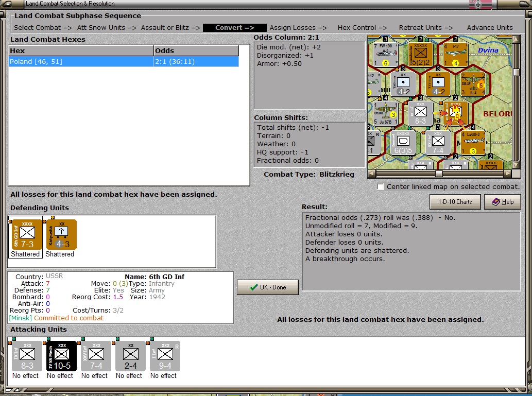The width and height of the screenshot is (532, 396).
Task: Select the I Inf 9-4 attacking unit
Action: 165,356
